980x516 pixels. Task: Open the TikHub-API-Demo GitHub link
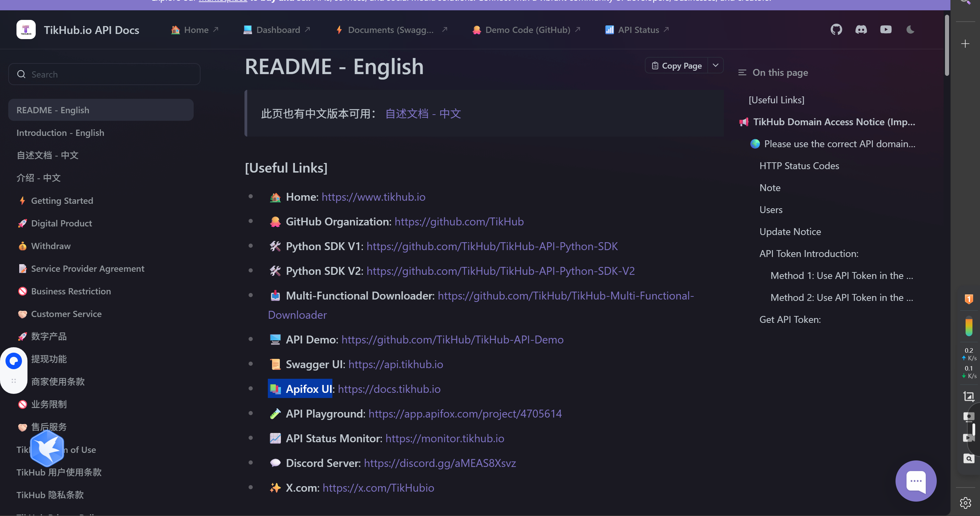(453, 340)
